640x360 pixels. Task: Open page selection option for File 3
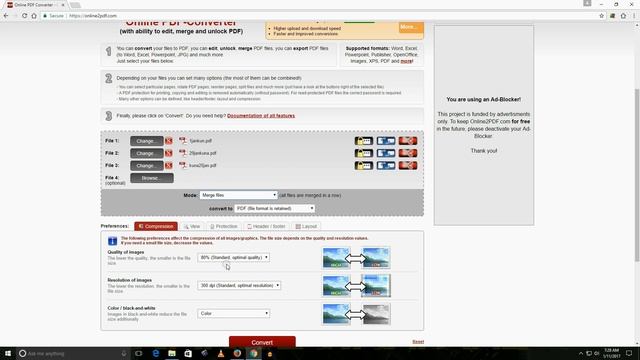[x=386, y=165]
